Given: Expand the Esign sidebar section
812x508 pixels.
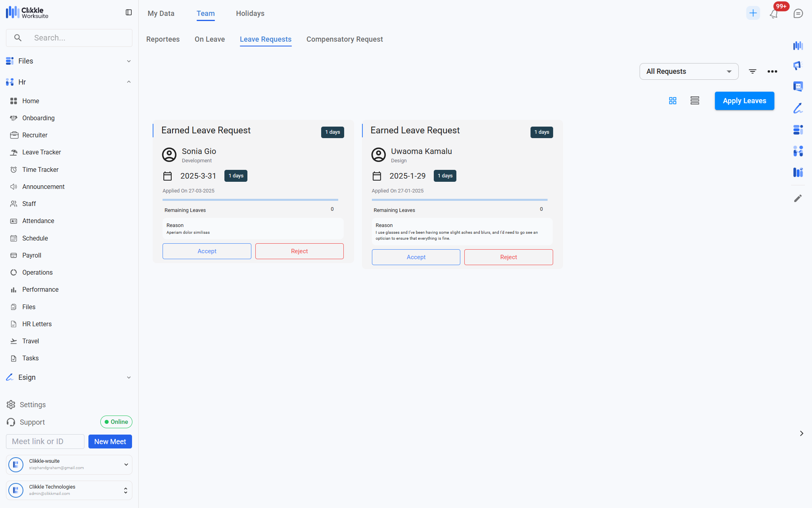Looking at the screenshot, I should pyautogui.click(x=128, y=377).
